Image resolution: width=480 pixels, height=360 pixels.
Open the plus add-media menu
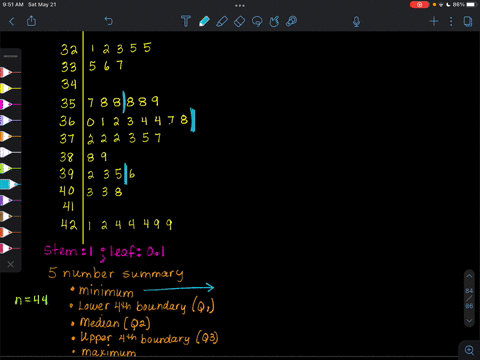click(434, 22)
